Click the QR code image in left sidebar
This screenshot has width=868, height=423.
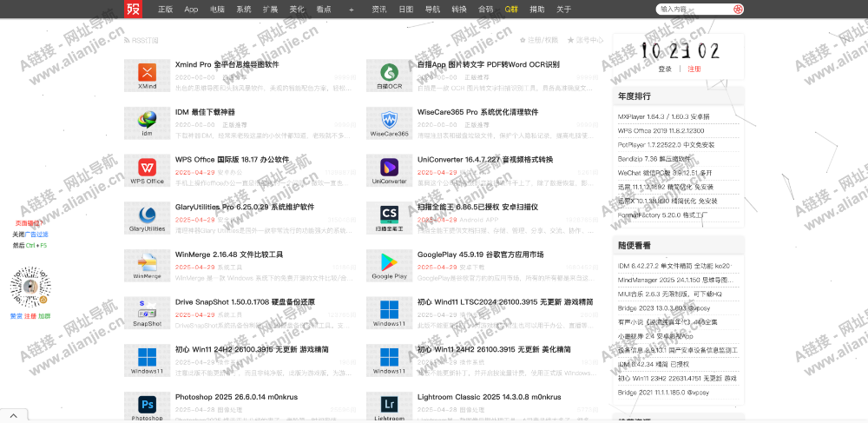[x=30, y=288]
